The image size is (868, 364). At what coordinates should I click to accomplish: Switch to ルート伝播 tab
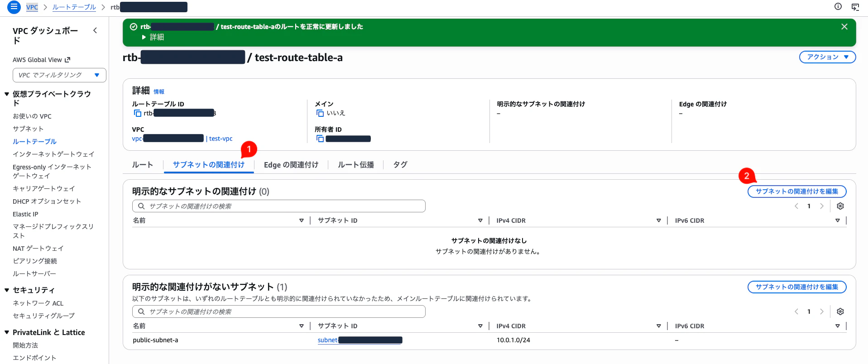pos(356,165)
